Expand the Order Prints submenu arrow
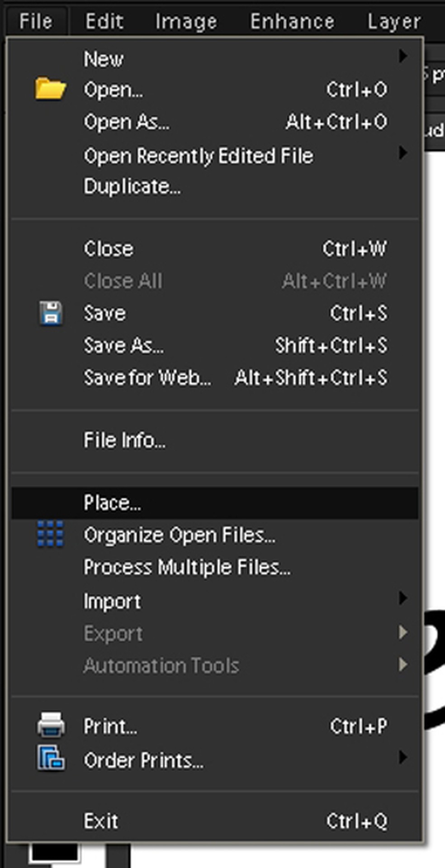 click(402, 757)
